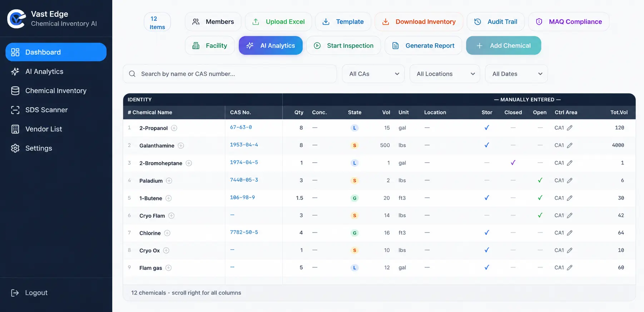
Task: Click the plus icon next to Cryo Flam
Action: pyautogui.click(x=172, y=216)
